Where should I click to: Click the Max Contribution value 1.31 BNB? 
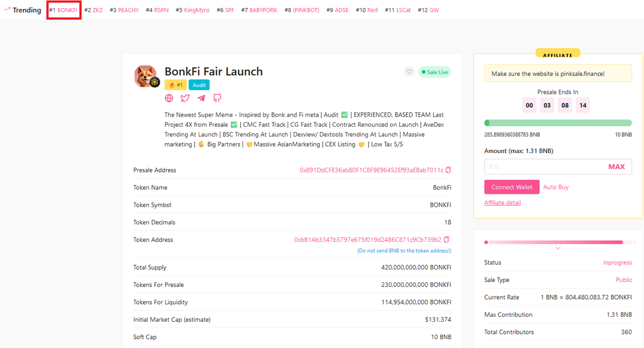(x=619, y=315)
